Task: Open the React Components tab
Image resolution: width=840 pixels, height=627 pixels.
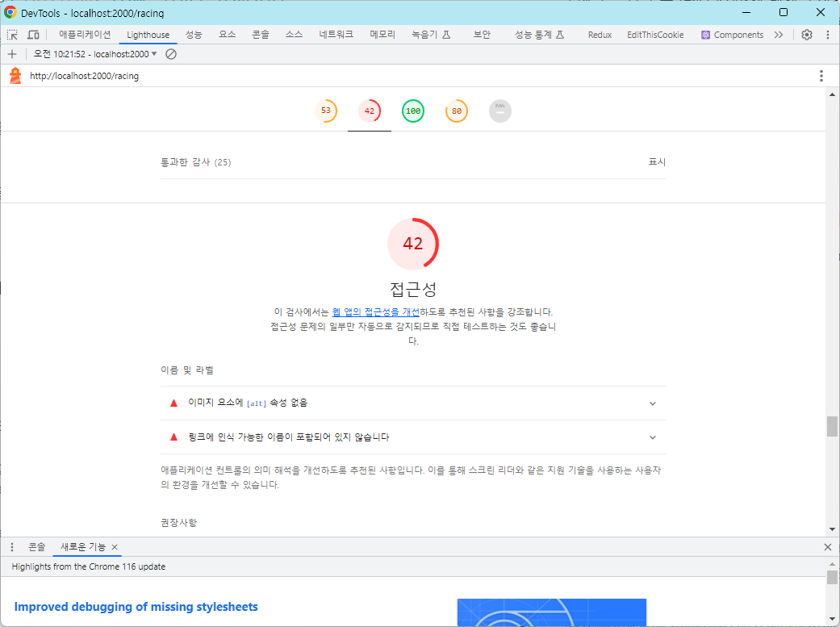Action: [x=733, y=35]
